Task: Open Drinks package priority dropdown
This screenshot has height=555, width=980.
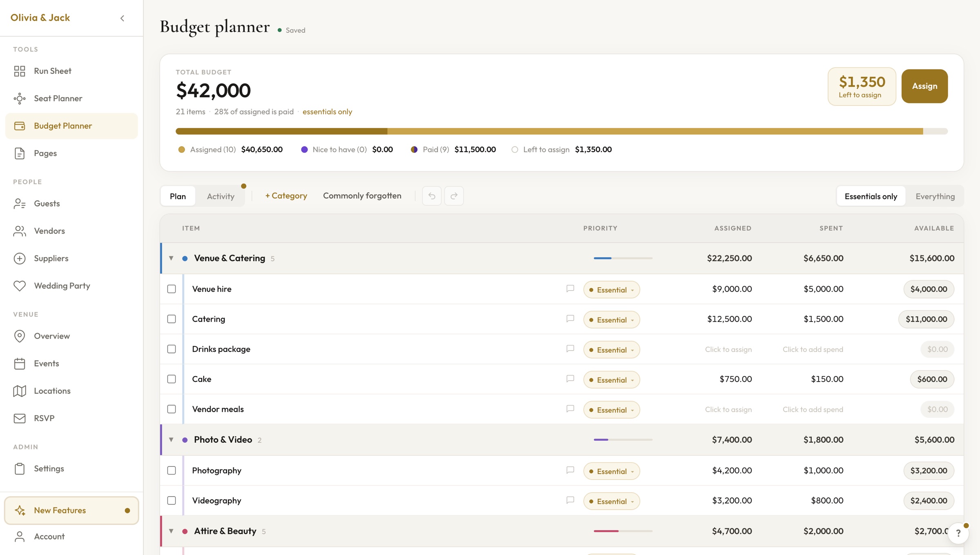Action: [611, 350]
